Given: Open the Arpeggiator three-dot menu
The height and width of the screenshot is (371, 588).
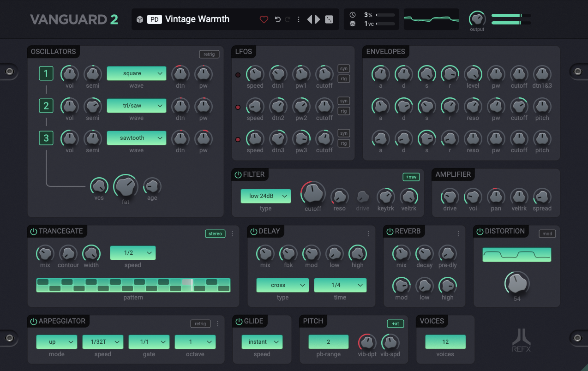Looking at the screenshot, I should (x=218, y=324).
